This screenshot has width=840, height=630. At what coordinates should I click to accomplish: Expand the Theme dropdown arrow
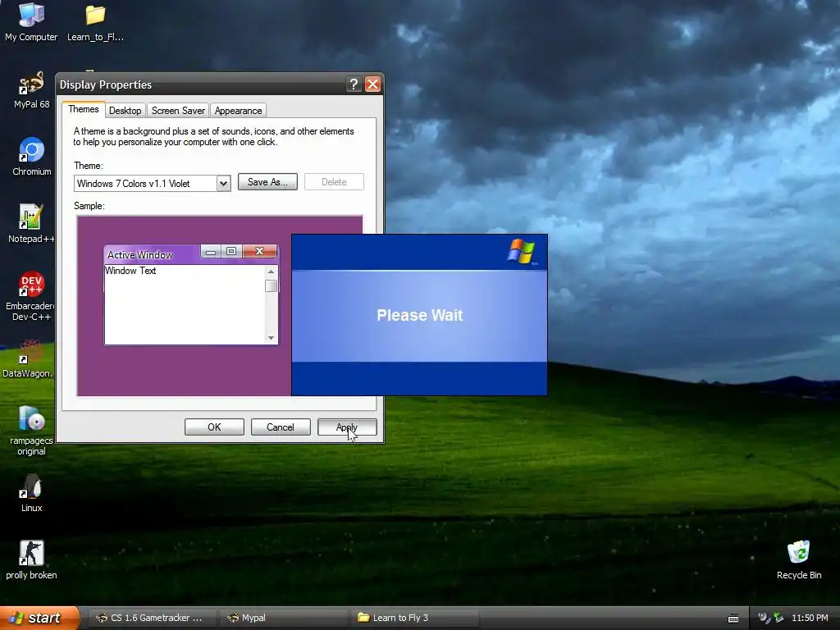coord(223,184)
